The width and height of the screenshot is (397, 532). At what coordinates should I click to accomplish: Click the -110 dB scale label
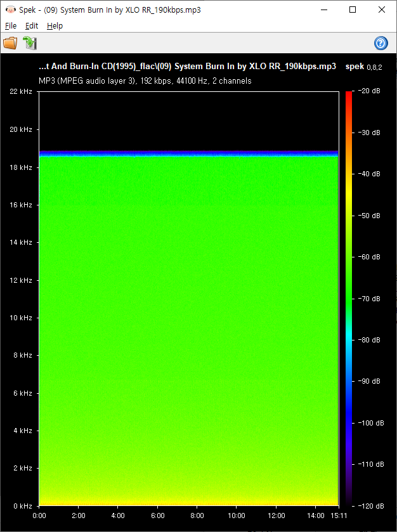pyautogui.click(x=370, y=464)
